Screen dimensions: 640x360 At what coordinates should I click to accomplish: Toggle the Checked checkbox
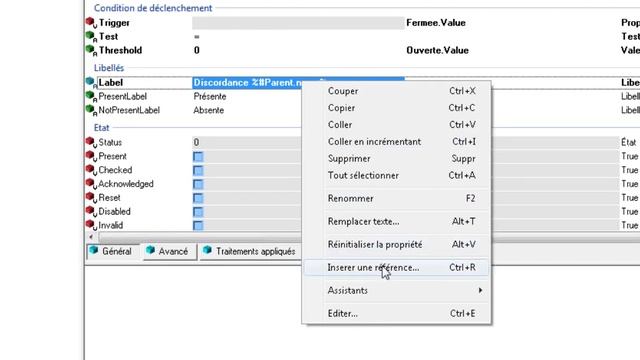pos(198,171)
